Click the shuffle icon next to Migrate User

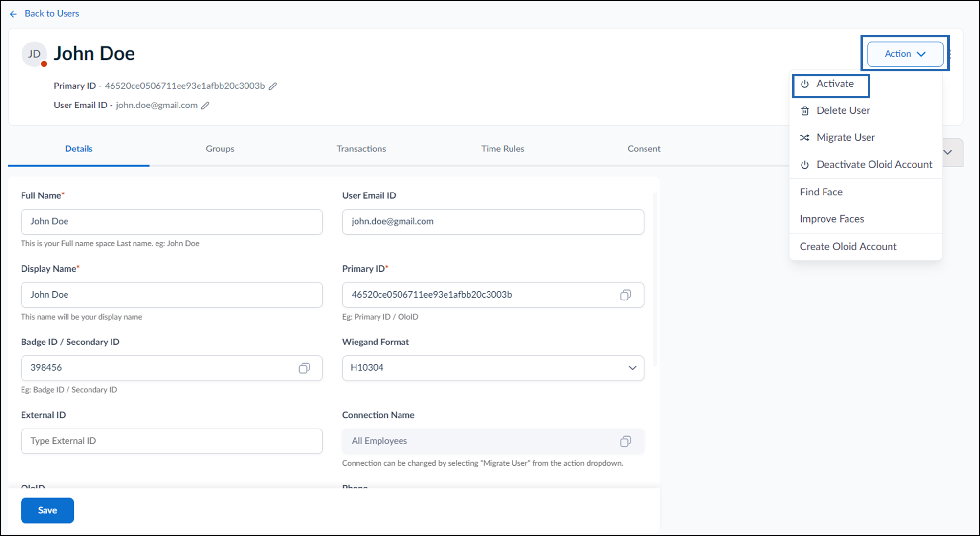pos(804,138)
